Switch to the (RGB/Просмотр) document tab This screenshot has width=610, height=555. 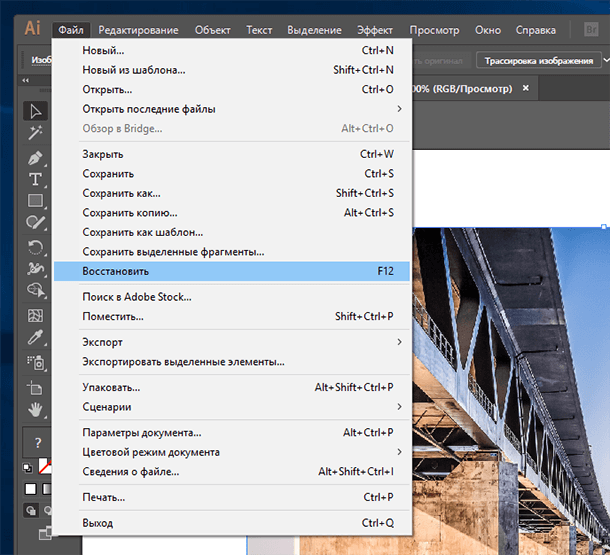(463, 89)
